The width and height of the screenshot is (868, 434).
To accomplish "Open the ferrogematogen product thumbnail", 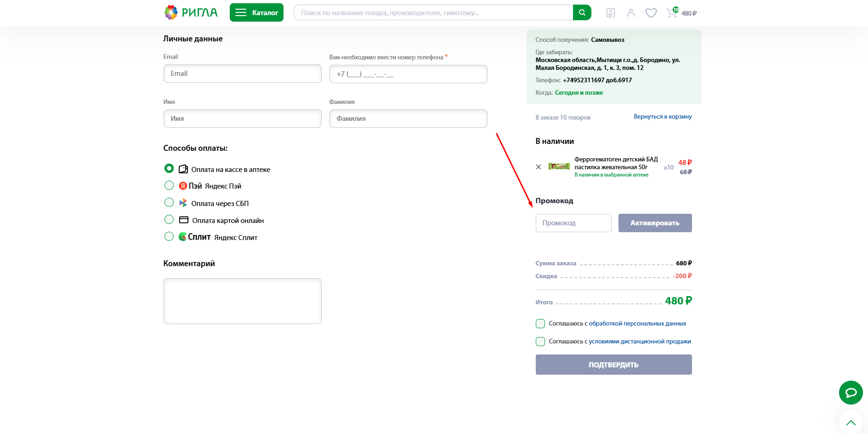I will coord(559,166).
